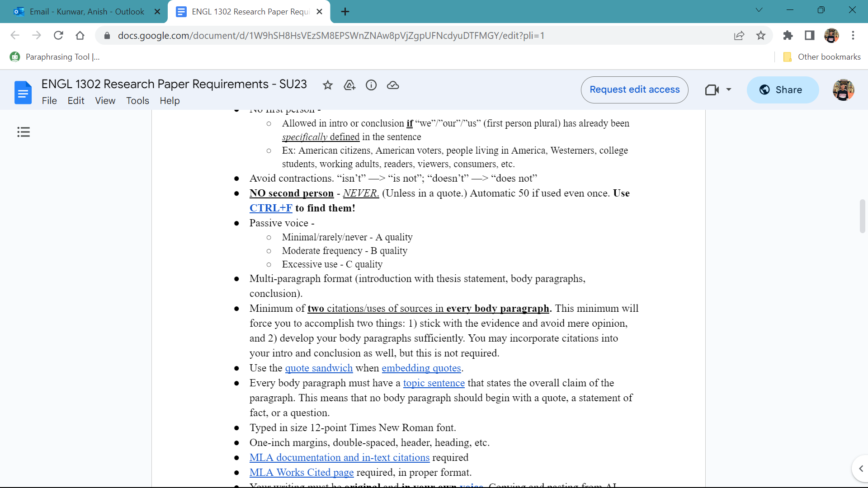The image size is (868, 488).
Task: Open document details info icon
Action: (x=371, y=85)
